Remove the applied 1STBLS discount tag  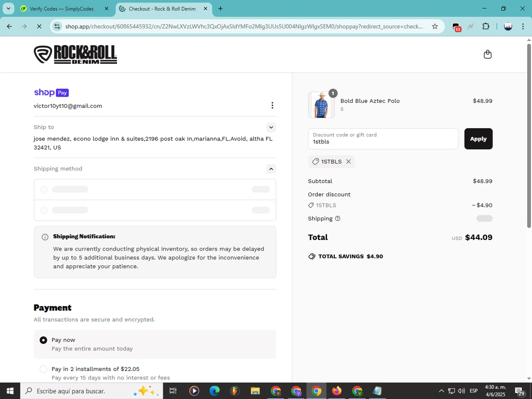[x=348, y=161]
